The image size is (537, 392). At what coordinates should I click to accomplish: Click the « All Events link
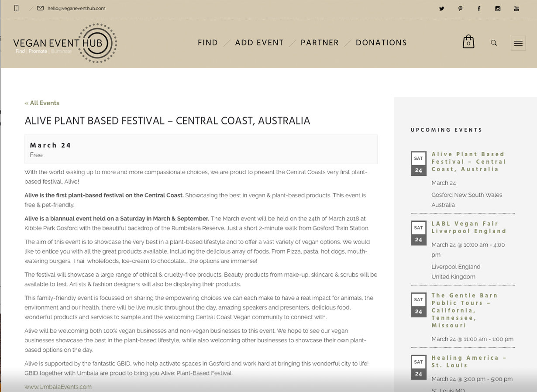[x=42, y=103]
